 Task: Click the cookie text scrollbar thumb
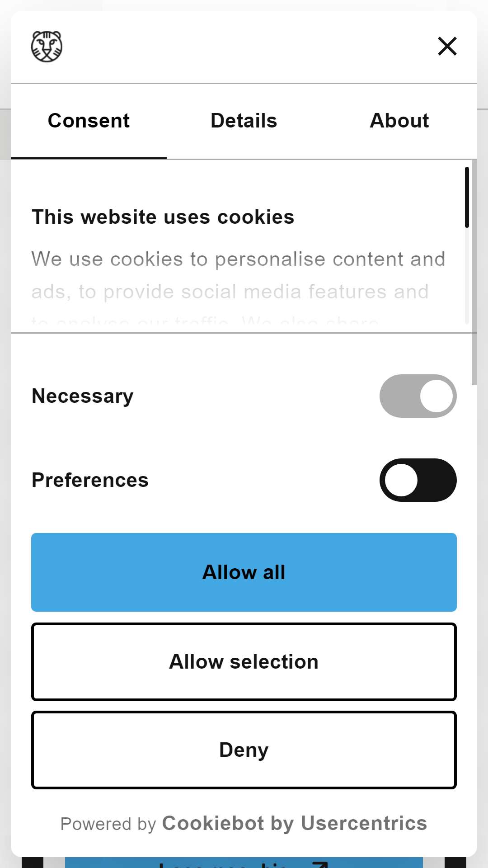[467, 197]
